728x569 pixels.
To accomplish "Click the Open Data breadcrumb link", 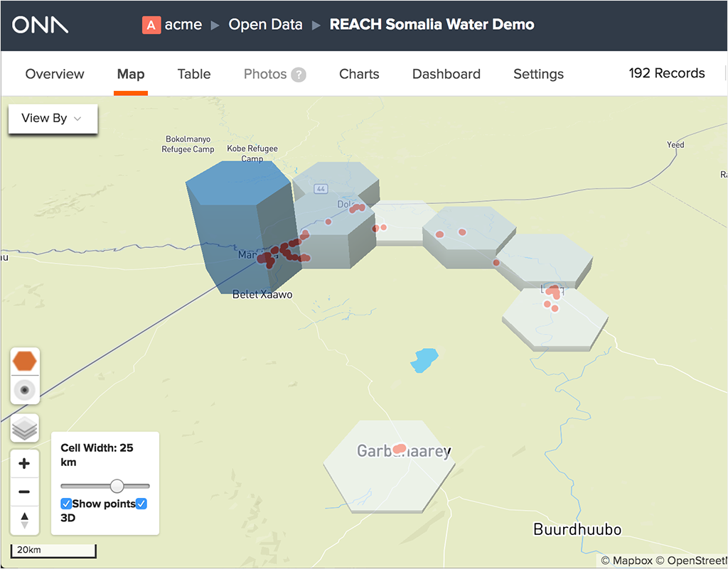I will pos(266,25).
